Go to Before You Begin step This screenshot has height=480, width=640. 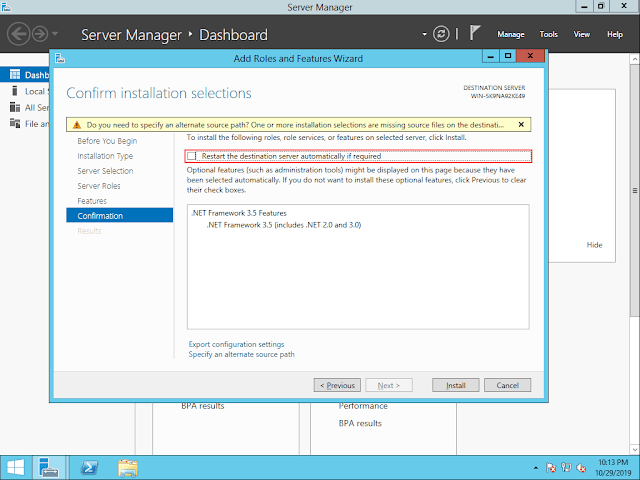(x=107, y=141)
